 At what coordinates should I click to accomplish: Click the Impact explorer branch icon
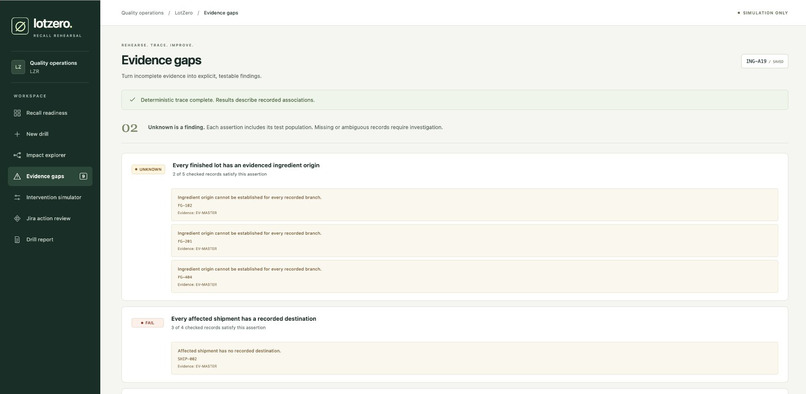tap(17, 155)
